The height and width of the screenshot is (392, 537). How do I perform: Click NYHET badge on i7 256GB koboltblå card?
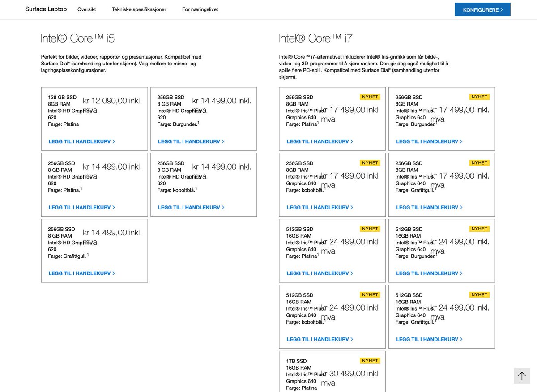pos(370,163)
